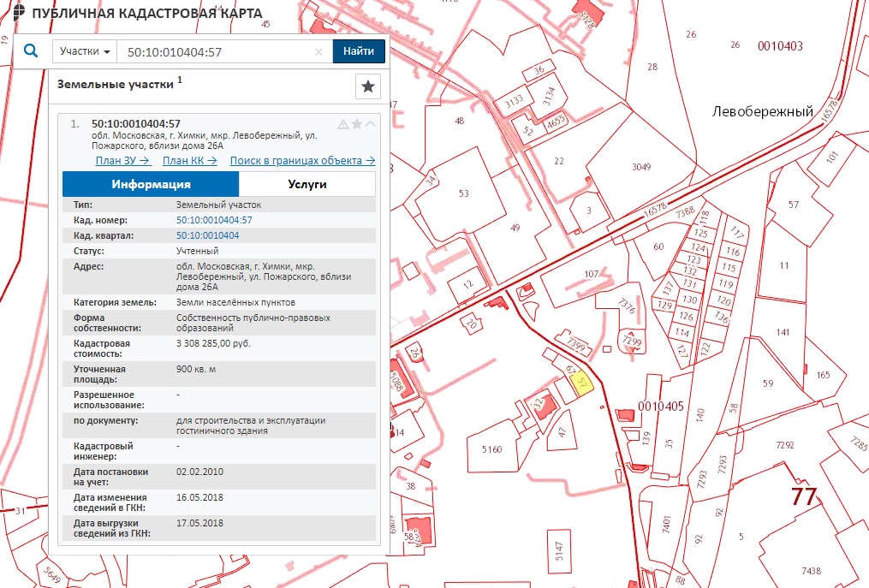Image resolution: width=869 pixels, height=588 pixels.
Task: Select parcel 3049 on the map
Action: click(641, 167)
